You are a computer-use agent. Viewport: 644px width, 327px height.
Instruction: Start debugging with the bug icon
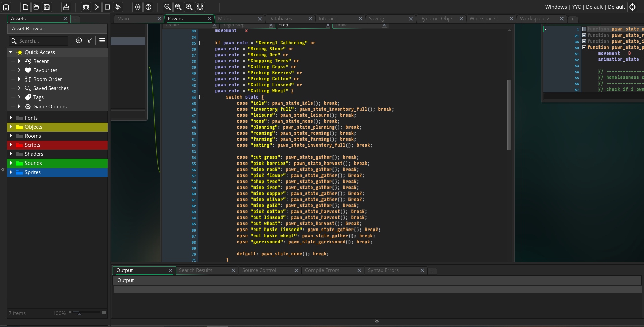86,7
